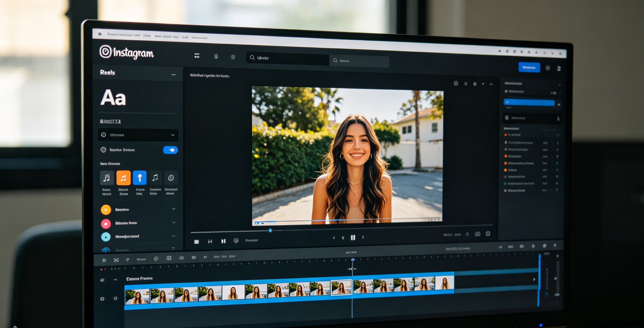Screen dimensions: 644x328
Task: Pause playback with the center pause button
Action: pyautogui.click(x=353, y=238)
